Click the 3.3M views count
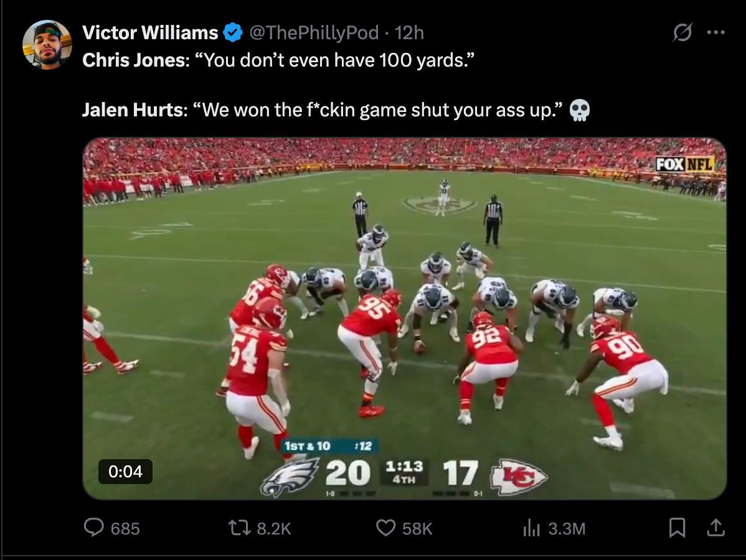The image size is (746, 560). [x=566, y=529]
